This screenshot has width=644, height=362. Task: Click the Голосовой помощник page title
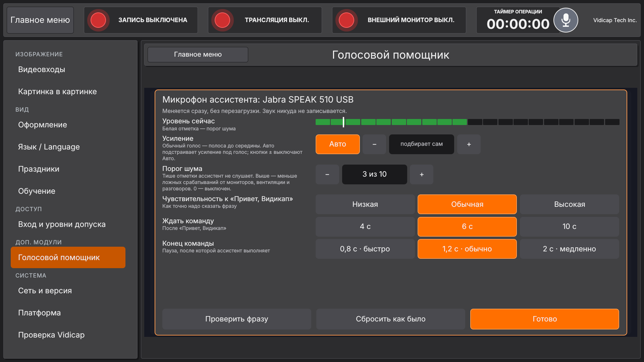point(391,55)
